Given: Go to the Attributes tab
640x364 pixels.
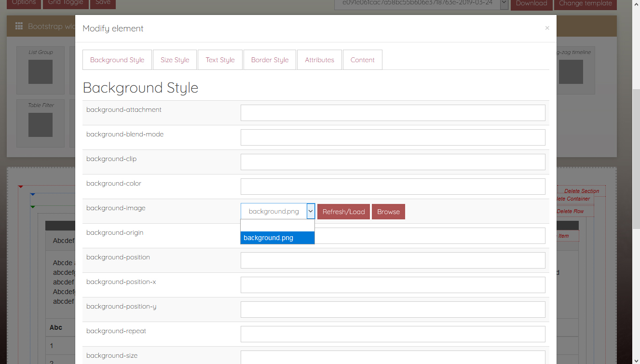Looking at the screenshot, I should [x=319, y=60].
